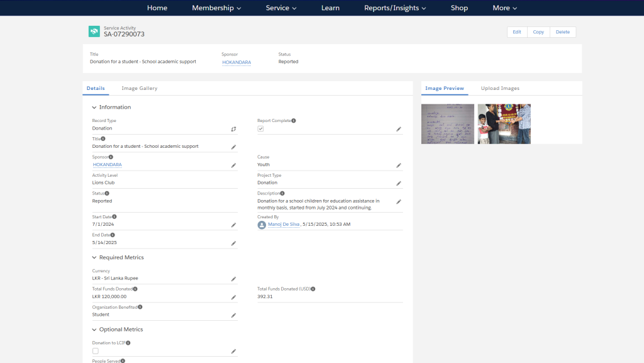Screen dimensions: 644x363
Task: Edit Project Type pencil icon
Action: [x=398, y=184]
